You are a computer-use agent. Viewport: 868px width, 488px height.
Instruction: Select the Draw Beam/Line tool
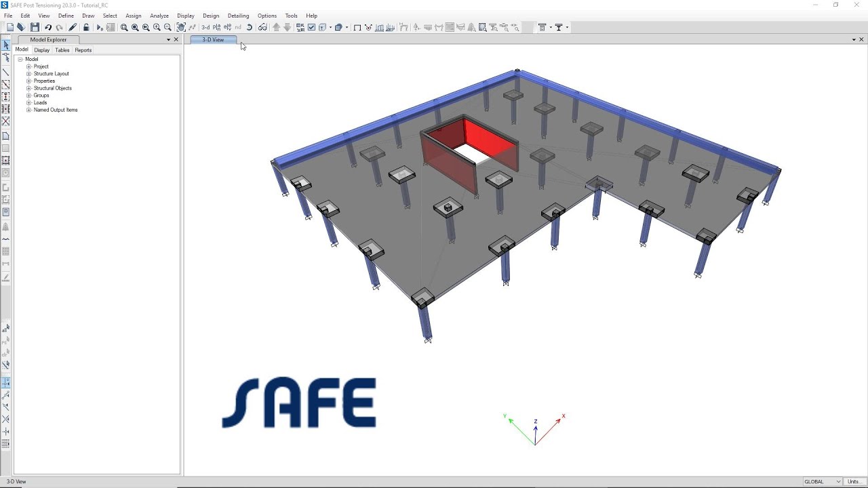click(6, 72)
